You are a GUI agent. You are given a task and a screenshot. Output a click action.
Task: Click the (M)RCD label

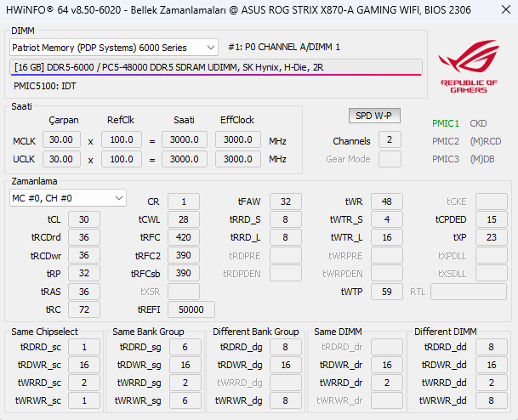(x=486, y=141)
